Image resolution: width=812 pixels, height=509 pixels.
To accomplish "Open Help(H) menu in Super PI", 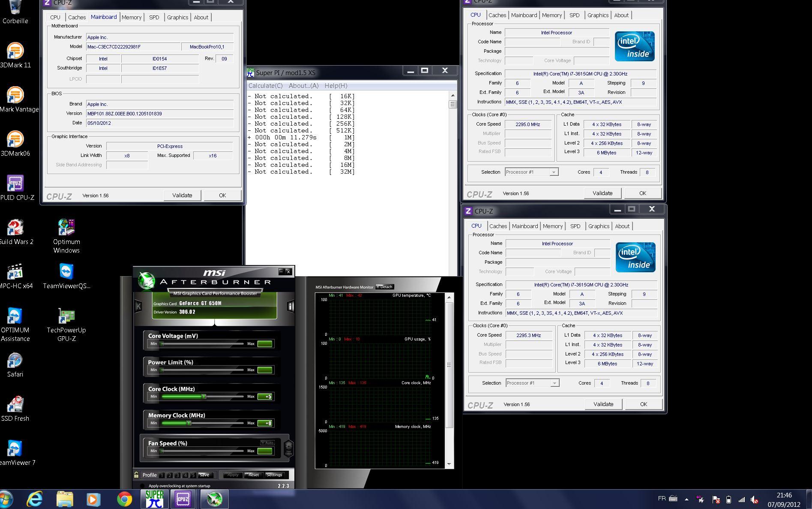I will click(336, 86).
